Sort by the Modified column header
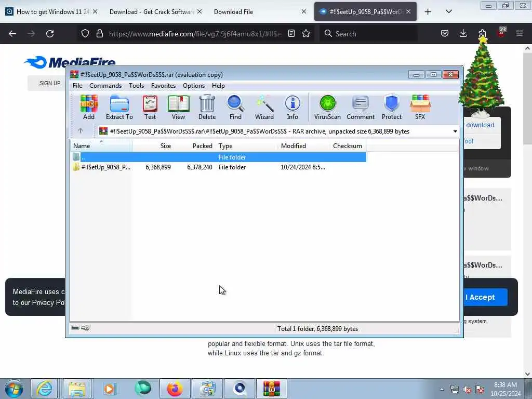The height and width of the screenshot is (399, 532). 303,146
